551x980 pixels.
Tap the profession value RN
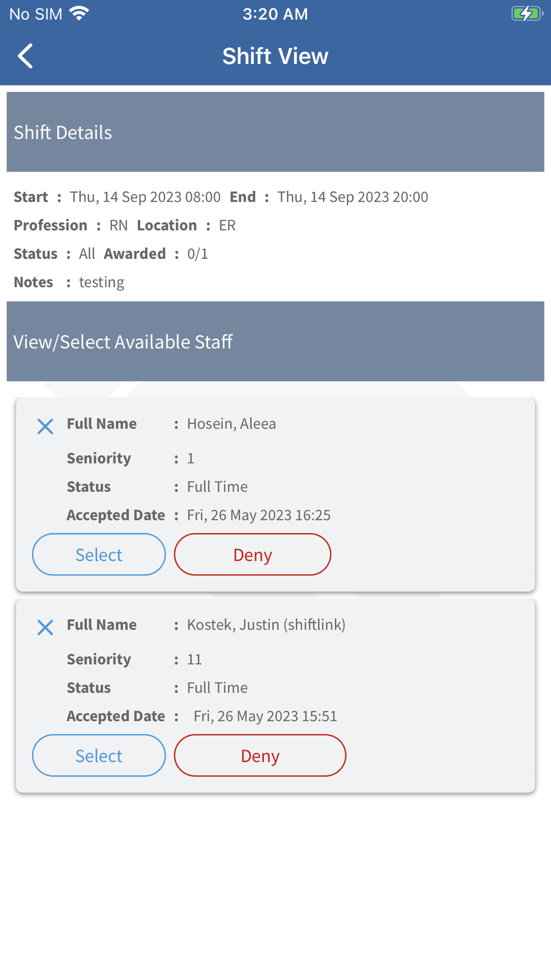118,225
